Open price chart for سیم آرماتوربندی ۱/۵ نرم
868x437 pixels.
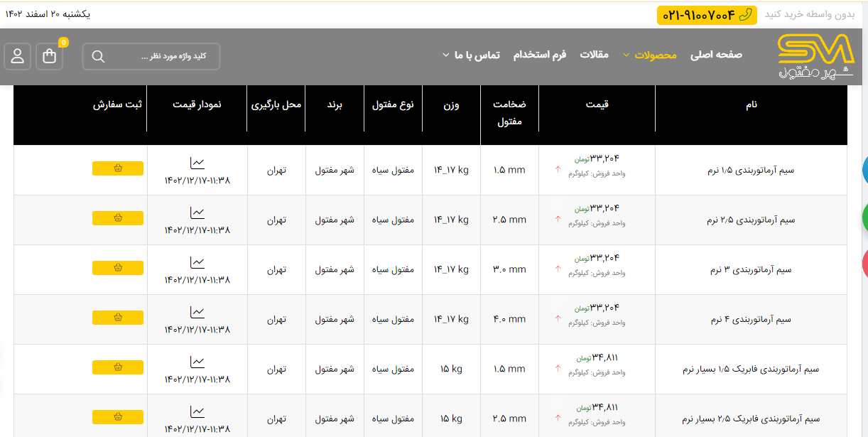coord(197,163)
